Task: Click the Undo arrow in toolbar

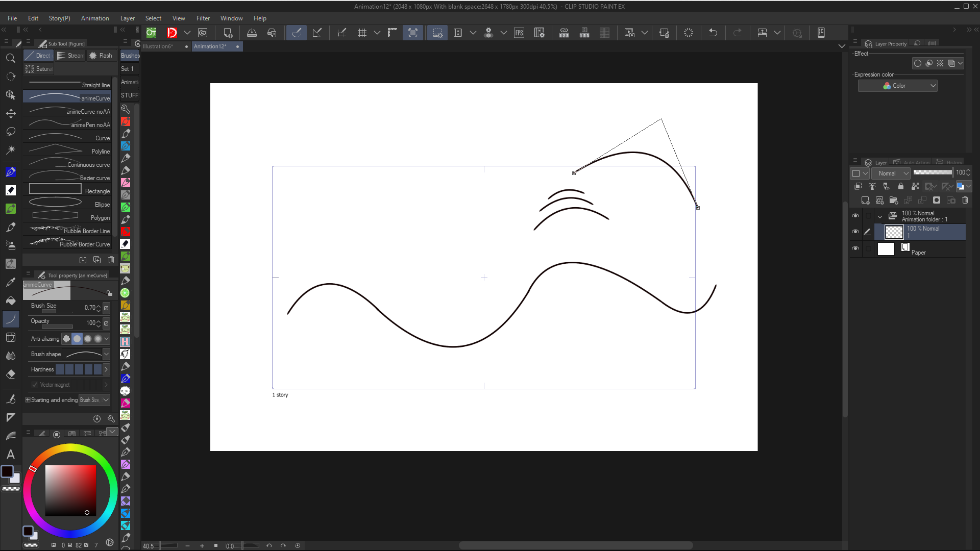Action: tap(713, 33)
